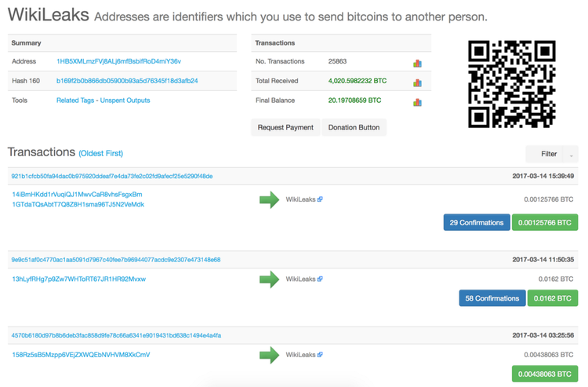The height and width of the screenshot is (387, 588).
Task: Click external link icon on 0.00438063 BTC transaction
Action: (x=320, y=355)
